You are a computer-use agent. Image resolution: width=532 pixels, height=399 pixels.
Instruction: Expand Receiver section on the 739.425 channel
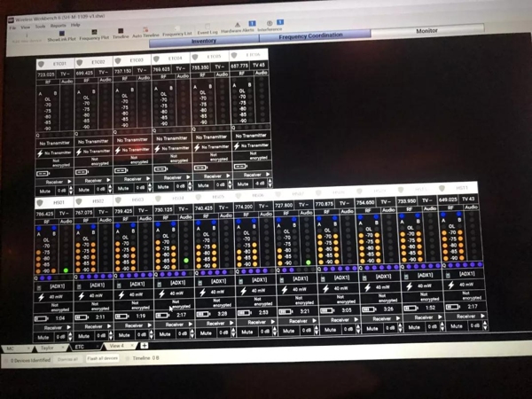(x=134, y=325)
